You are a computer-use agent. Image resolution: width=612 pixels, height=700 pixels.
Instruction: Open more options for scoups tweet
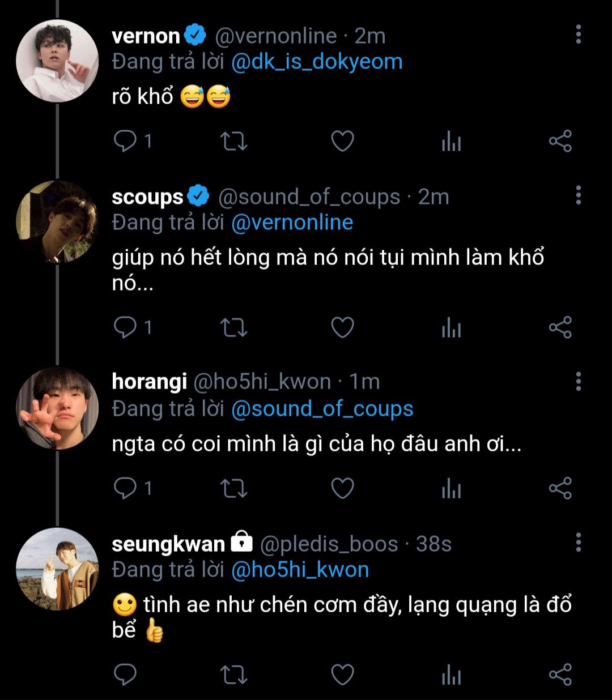[578, 195]
